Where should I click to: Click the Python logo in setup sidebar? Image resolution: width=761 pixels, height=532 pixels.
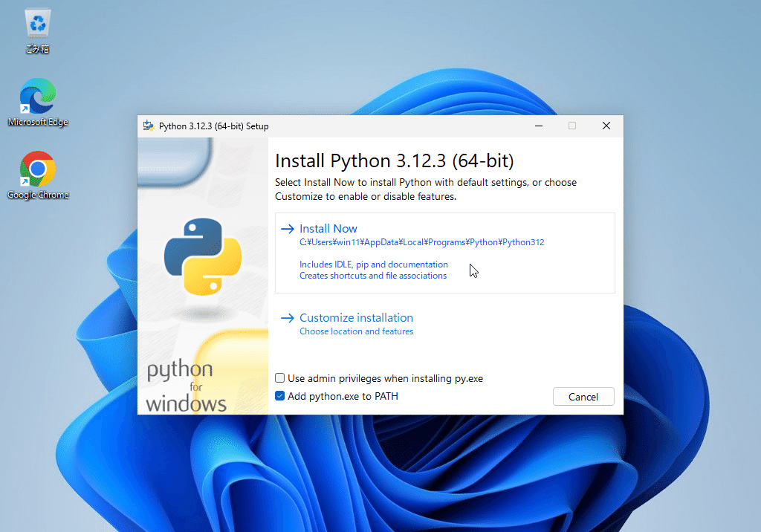click(203, 257)
